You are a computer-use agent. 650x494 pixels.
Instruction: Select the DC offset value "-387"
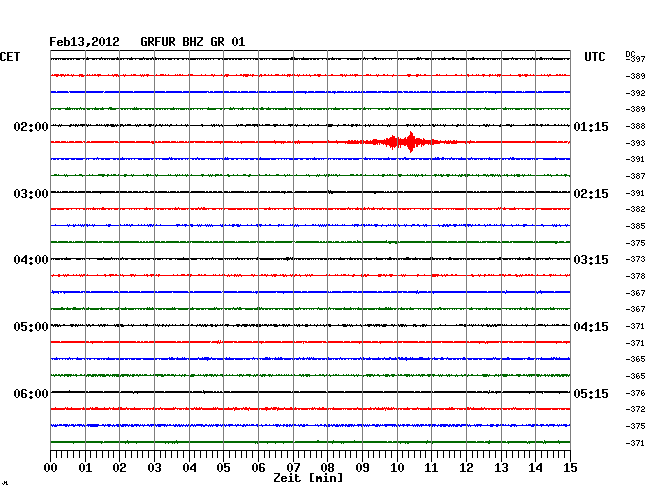[x=635, y=176]
